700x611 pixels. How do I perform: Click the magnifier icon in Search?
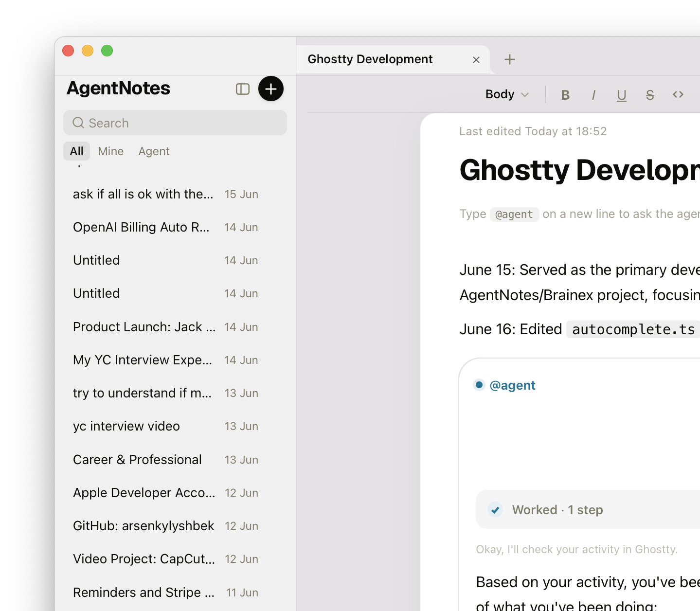coord(78,123)
